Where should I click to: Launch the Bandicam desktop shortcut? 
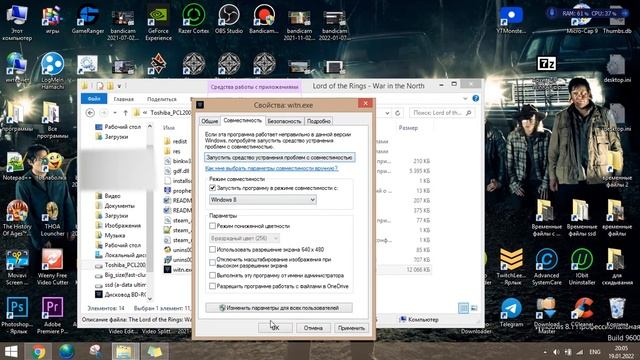point(264,19)
